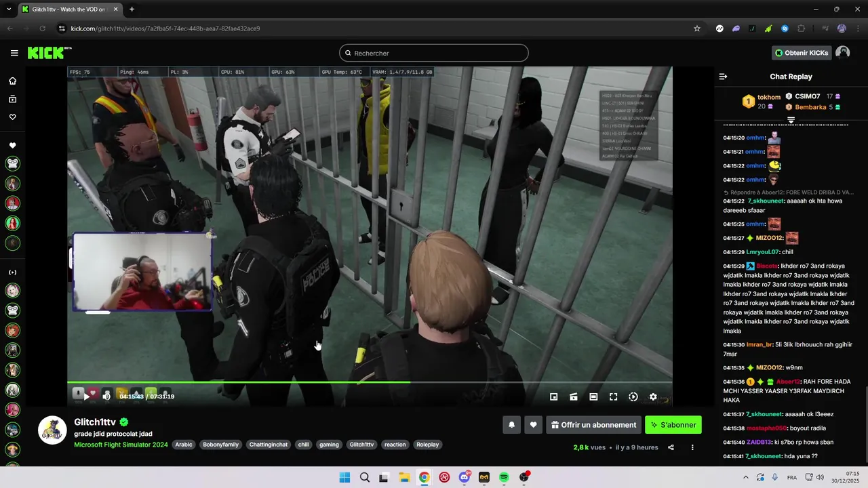Open Home in Kick sidebar
Screen dimensions: 868x488
pyautogui.click(x=12, y=81)
